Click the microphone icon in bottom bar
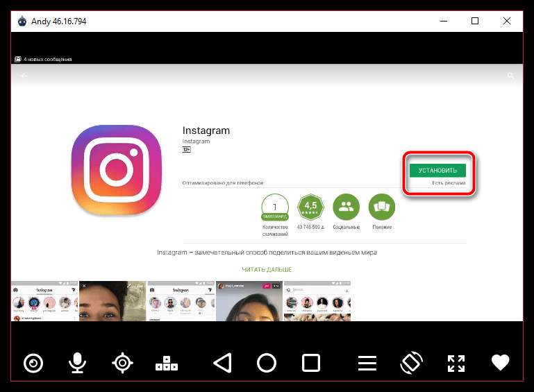Viewport: 534px width, 392px height. coord(77,363)
